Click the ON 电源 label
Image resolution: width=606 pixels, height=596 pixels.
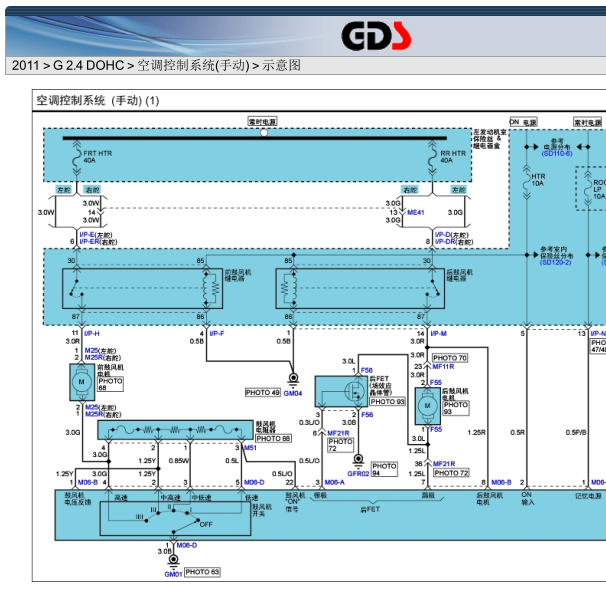[x=523, y=122]
